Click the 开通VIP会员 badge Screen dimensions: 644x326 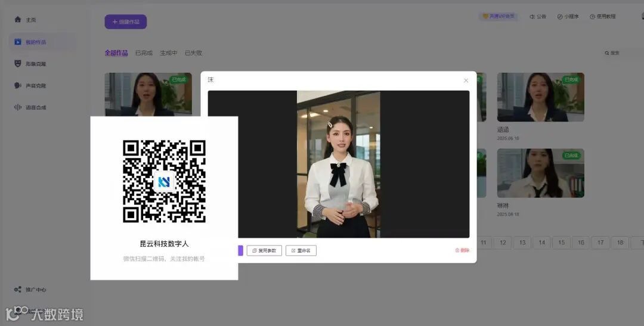[498, 17]
